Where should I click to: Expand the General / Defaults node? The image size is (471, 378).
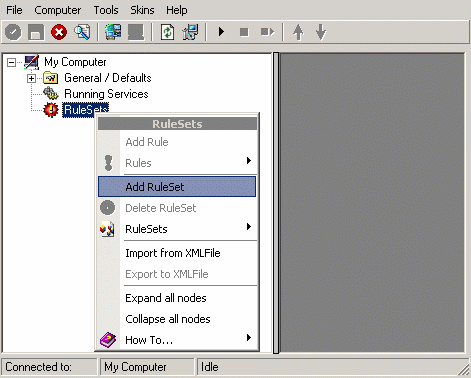coord(31,78)
